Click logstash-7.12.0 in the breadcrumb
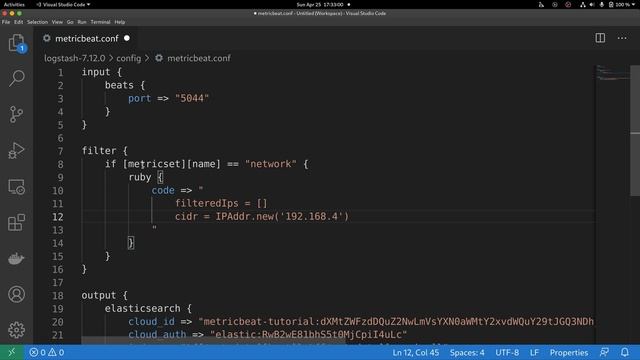The height and width of the screenshot is (360, 640). [x=75, y=58]
